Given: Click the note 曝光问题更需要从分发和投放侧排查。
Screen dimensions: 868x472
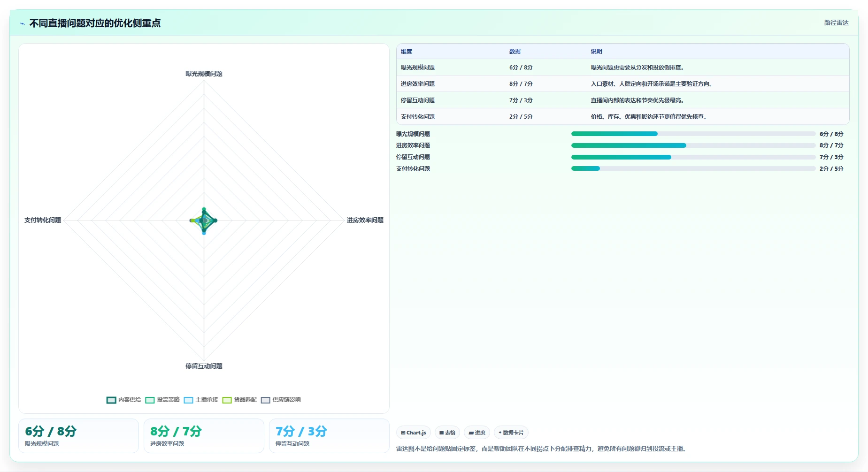Looking at the screenshot, I should [x=638, y=68].
